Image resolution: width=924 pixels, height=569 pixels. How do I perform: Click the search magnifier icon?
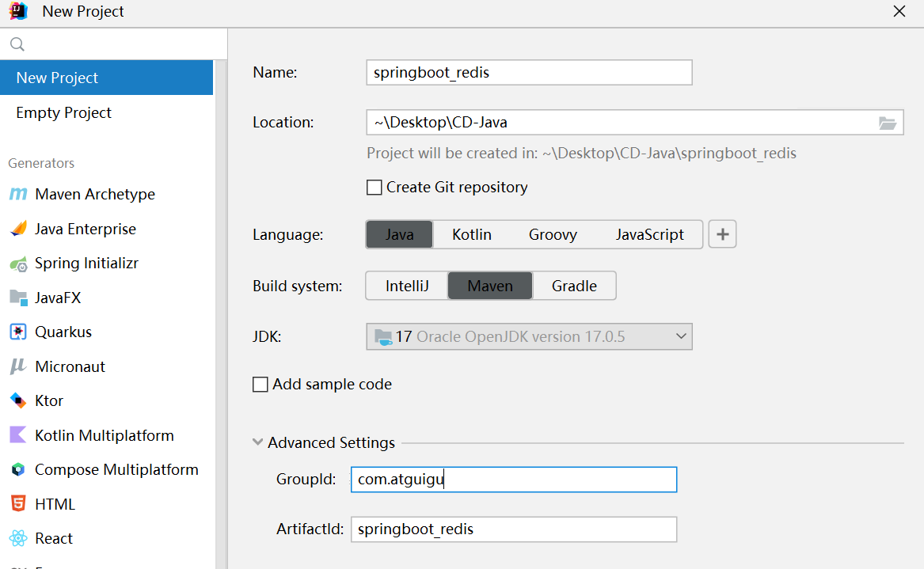pyautogui.click(x=17, y=44)
